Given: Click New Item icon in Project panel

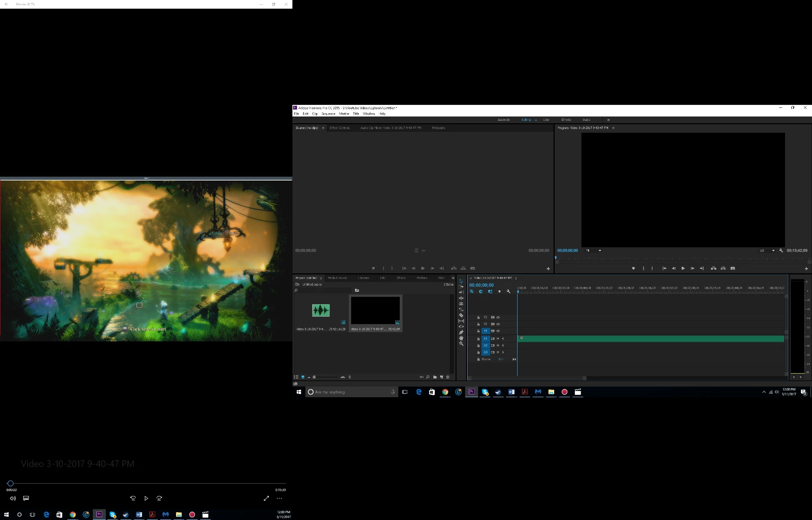Looking at the screenshot, I should [442, 377].
